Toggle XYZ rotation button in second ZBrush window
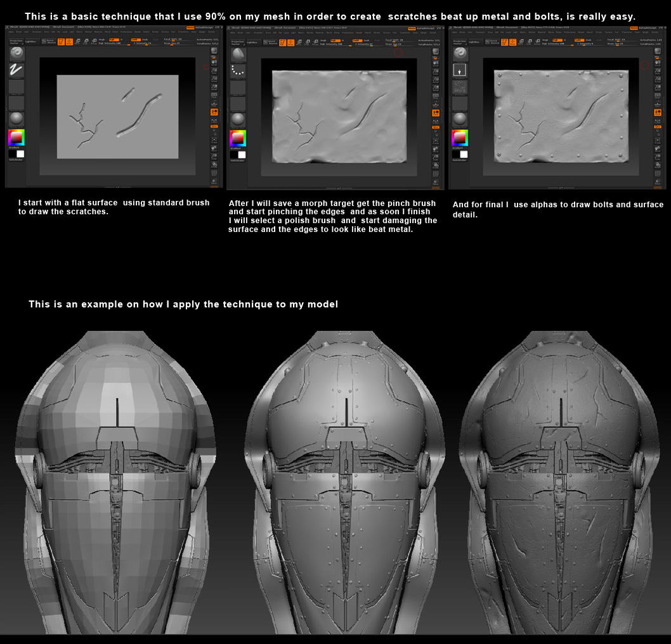Image resolution: width=671 pixels, height=644 pixels. coord(435,127)
